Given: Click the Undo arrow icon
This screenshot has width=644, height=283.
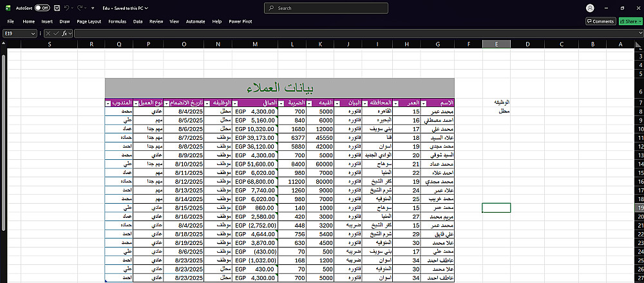Looking at the screenshot, I should point(66,8).
